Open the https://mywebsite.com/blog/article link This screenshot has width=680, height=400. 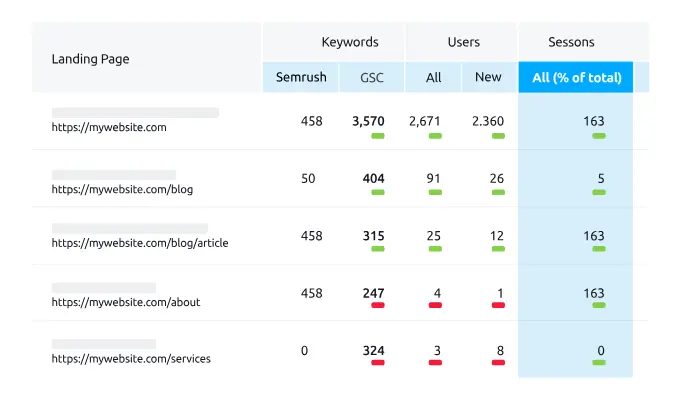click(x=140, y=243)
